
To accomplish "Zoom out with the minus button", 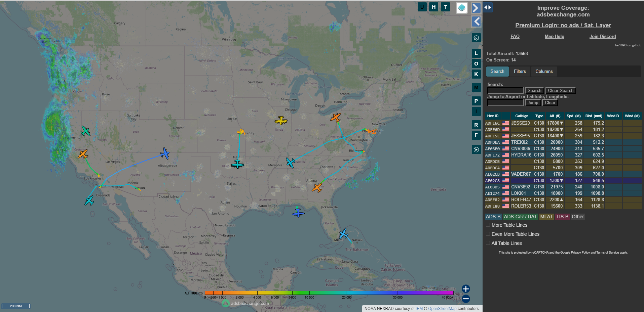I will pos(466,299).
